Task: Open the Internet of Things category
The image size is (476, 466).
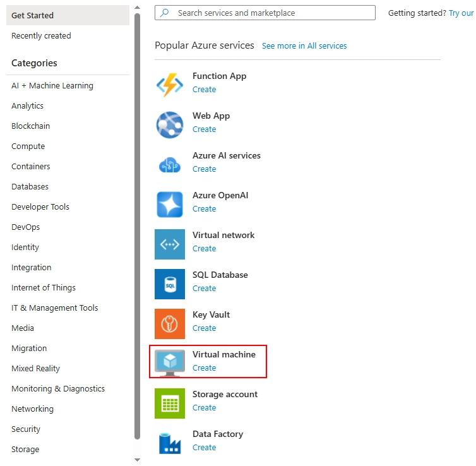Action: coord(44,287)
